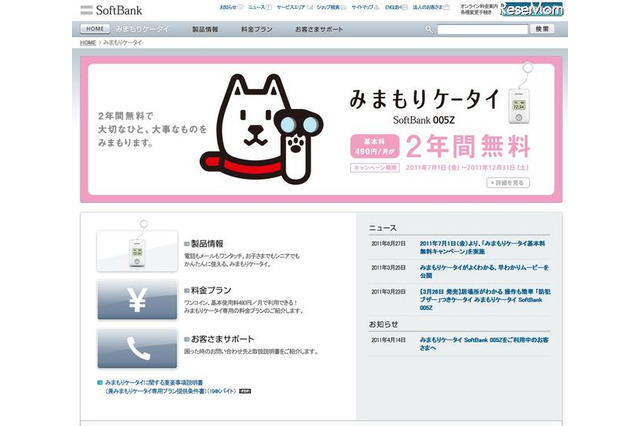The height and width of the screenshot is (426, 640).
Task: Open news 【3月26日 発売】防犯ブザーつきケータイ
Action: (485, 300)
